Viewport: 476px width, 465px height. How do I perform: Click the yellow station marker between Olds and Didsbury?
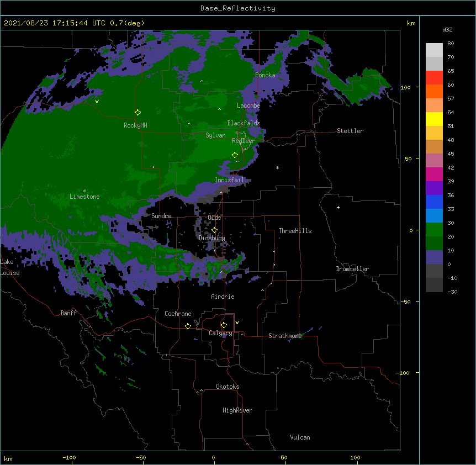point(214,230)
